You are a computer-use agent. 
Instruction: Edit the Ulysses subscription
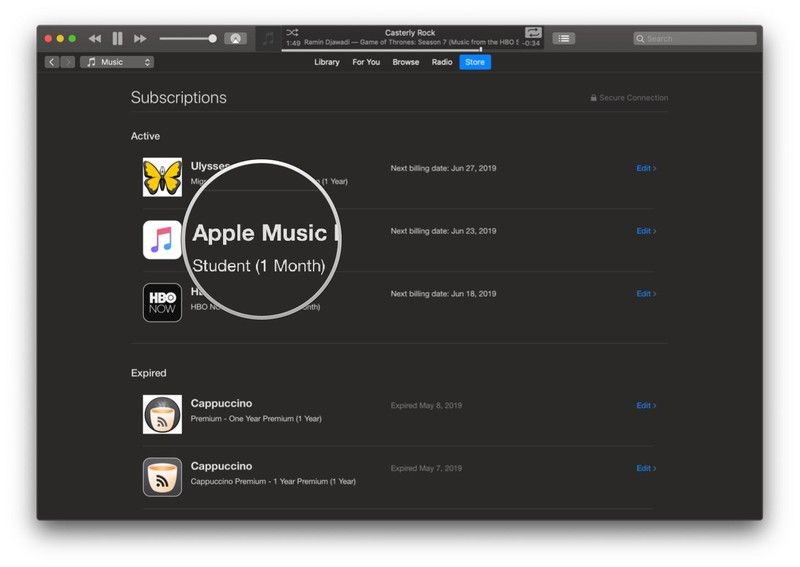646,168
